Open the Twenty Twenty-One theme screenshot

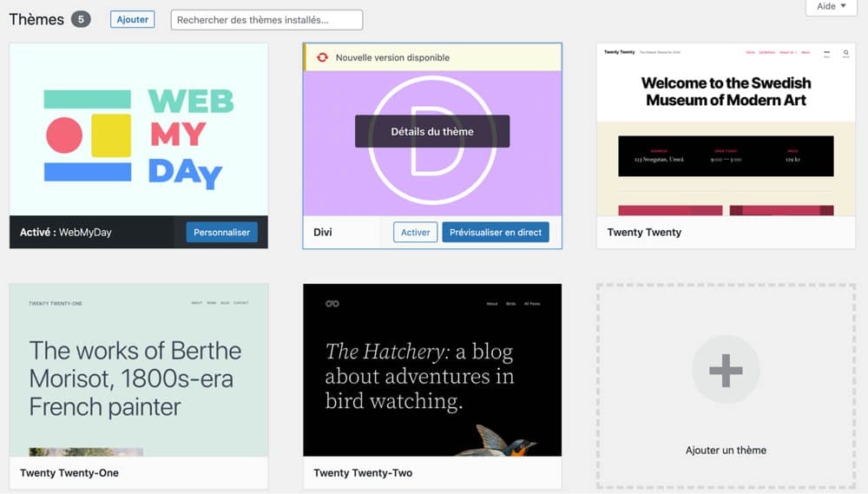139,369
